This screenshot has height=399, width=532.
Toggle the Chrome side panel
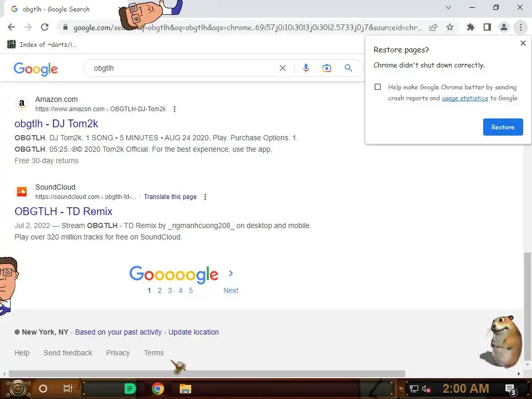click(x=487, y=27)
